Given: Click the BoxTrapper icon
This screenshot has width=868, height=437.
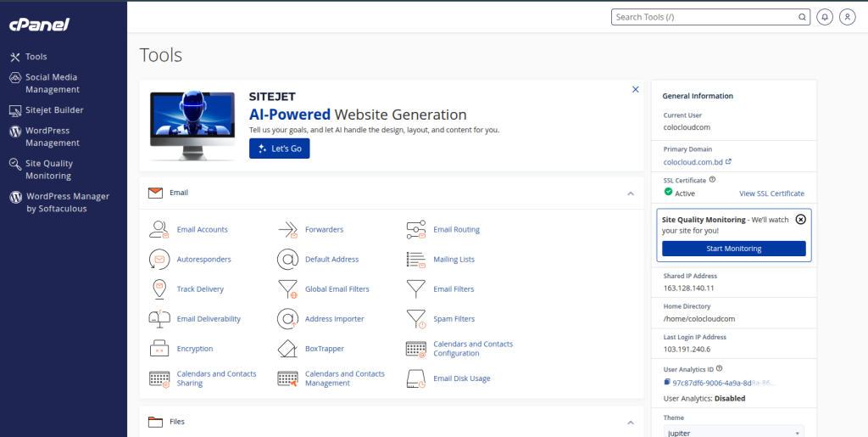Looking at the screenshot, I should [287, 349].
